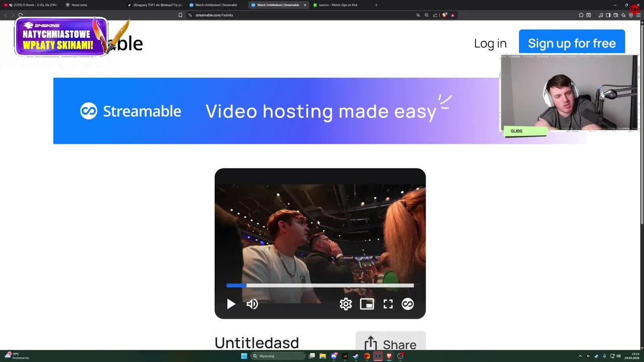Switch to the first Watch Untitledasd Streamable tab
The width and height of the screenshot is (644, 362).
(217, 5)
